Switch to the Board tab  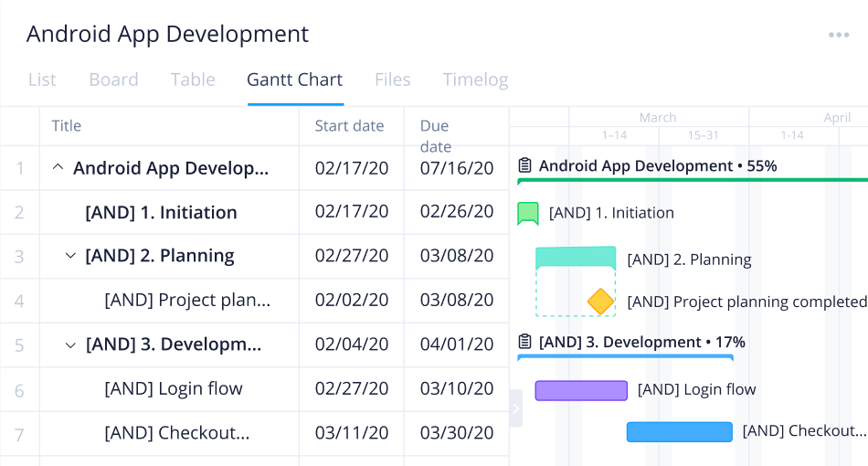point(113,79)
